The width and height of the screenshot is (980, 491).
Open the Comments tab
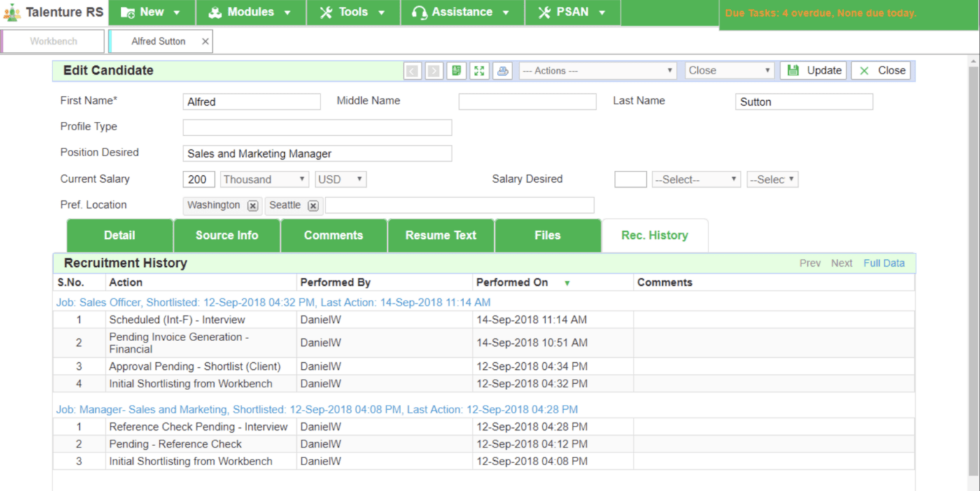click(334, 235)
